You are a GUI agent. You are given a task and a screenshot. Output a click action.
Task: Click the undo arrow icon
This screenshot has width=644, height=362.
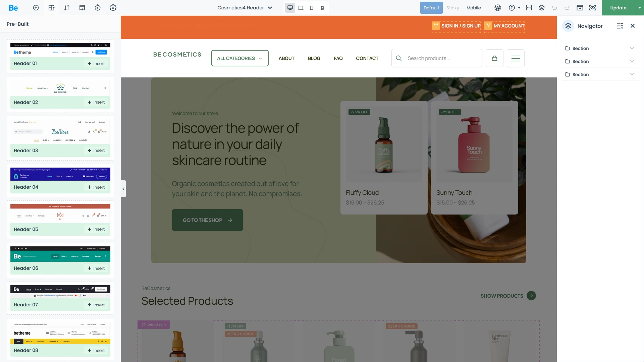point(554,7)
